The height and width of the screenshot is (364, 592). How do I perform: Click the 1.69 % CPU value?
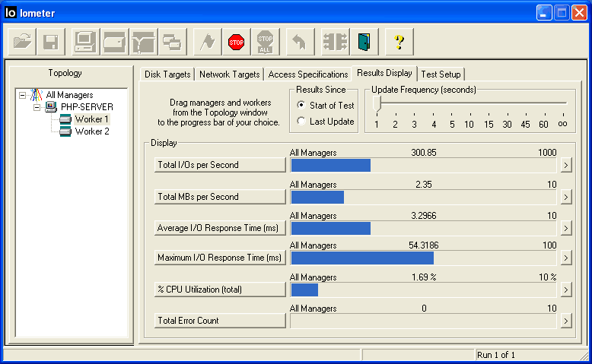(424, 277)
